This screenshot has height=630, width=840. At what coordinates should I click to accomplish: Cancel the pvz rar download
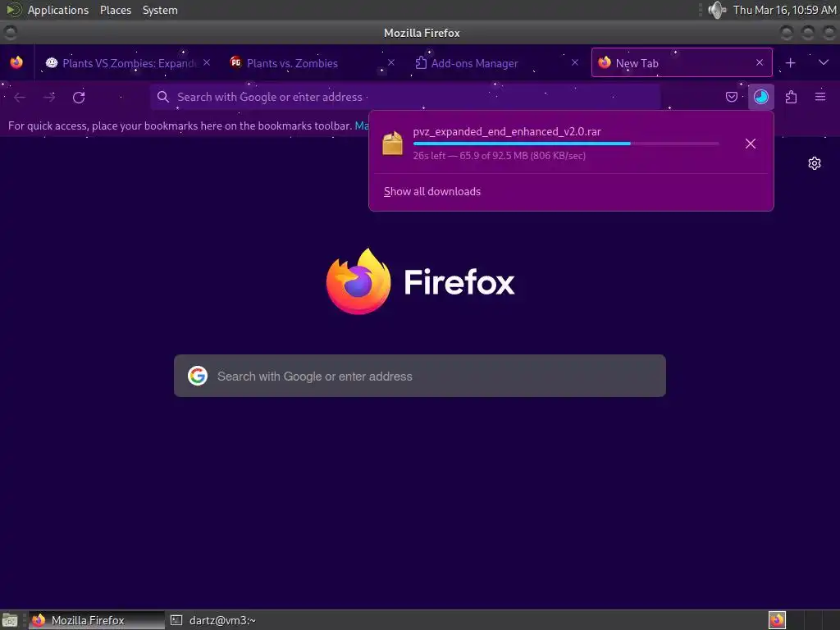751,144
